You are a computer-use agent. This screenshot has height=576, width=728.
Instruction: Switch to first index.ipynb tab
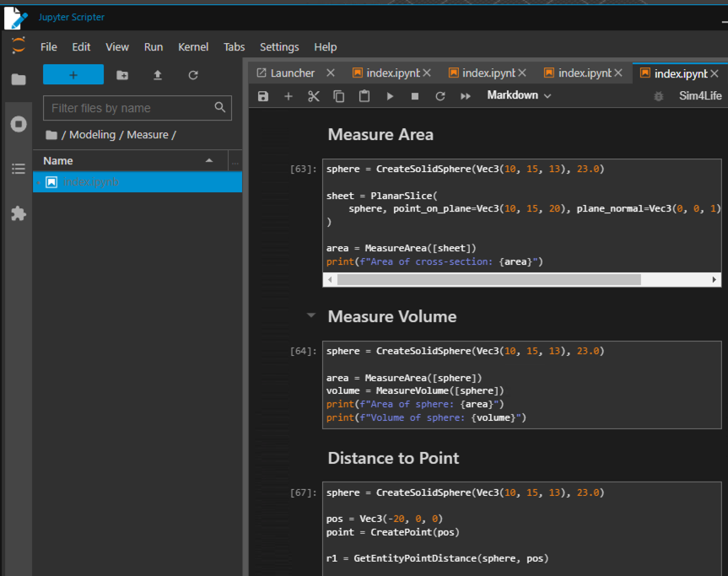click(393, 73)
